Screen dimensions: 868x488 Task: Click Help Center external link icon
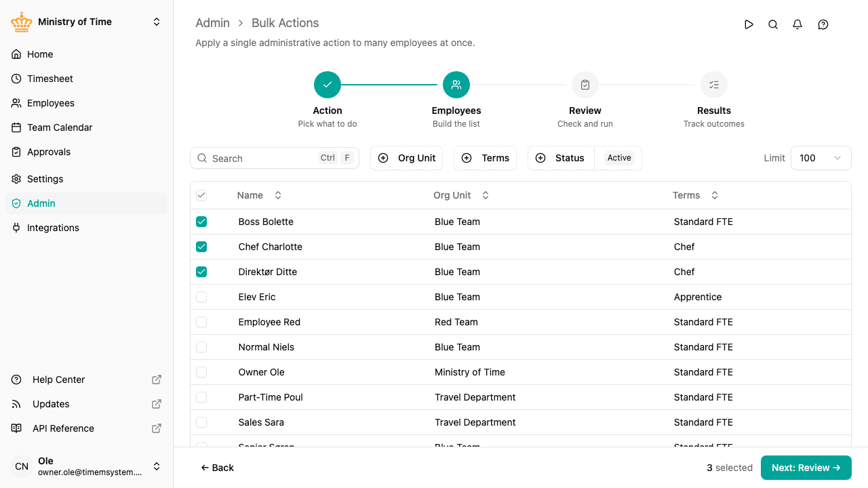pos(157,380)
